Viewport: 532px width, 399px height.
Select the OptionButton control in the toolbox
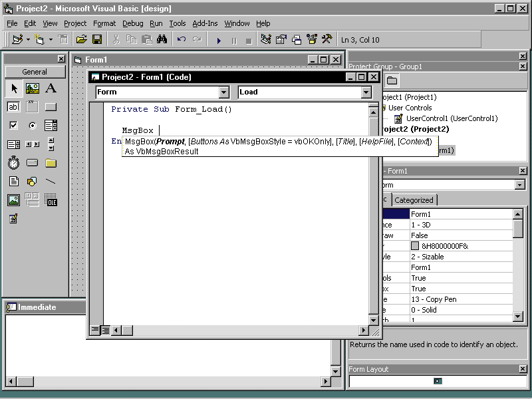33,126
